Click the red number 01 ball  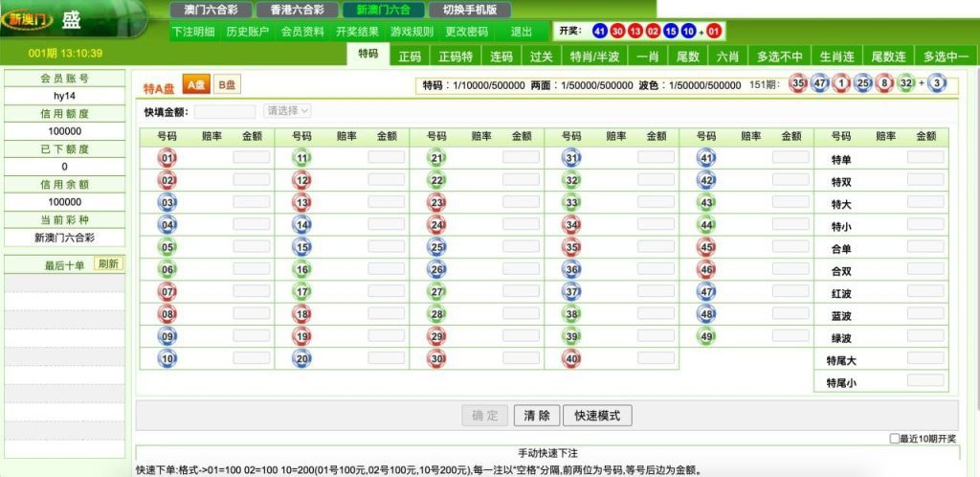tap(167, 158)
